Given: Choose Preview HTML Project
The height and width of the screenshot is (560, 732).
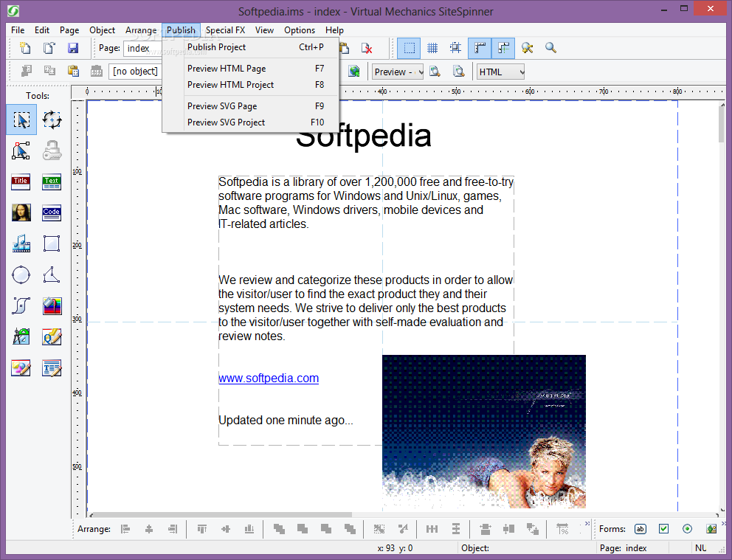Looking at the screenshot, I should click(251, 85).
